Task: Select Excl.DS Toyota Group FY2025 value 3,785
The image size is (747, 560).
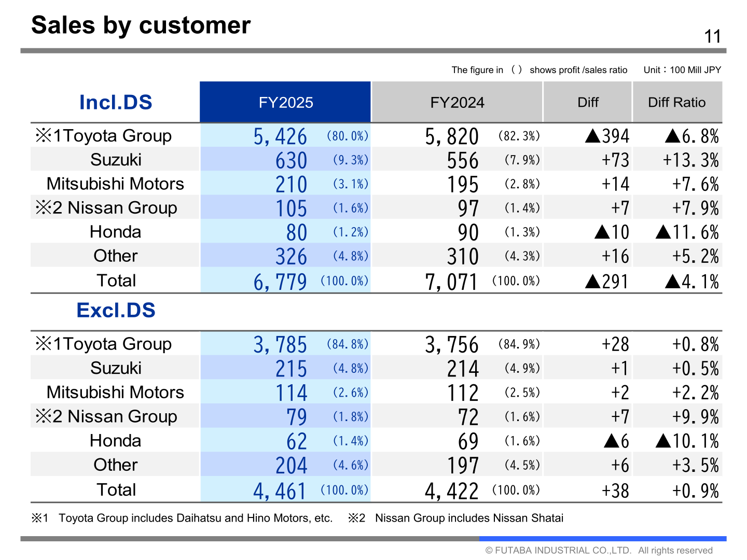Action: (x=280, y=344)
